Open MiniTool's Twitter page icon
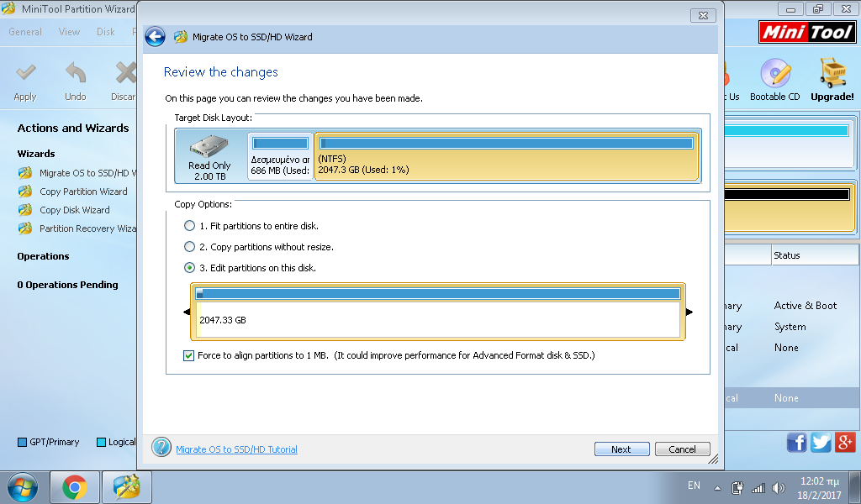861x504 pixels. (x=821, y=442)
